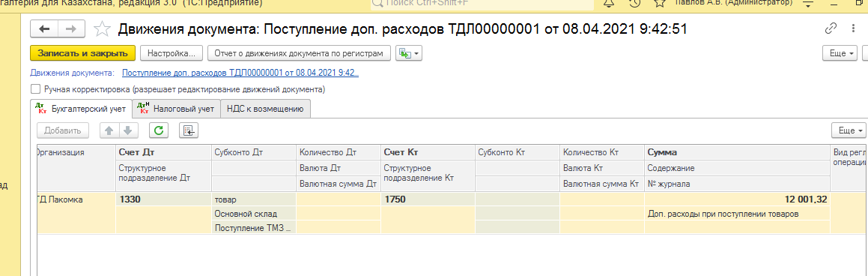Image resolution: width=868 pixels, height=276 pixels.
Task: Switch to the НДС к возмещению tab
Action: coord(266,109)
